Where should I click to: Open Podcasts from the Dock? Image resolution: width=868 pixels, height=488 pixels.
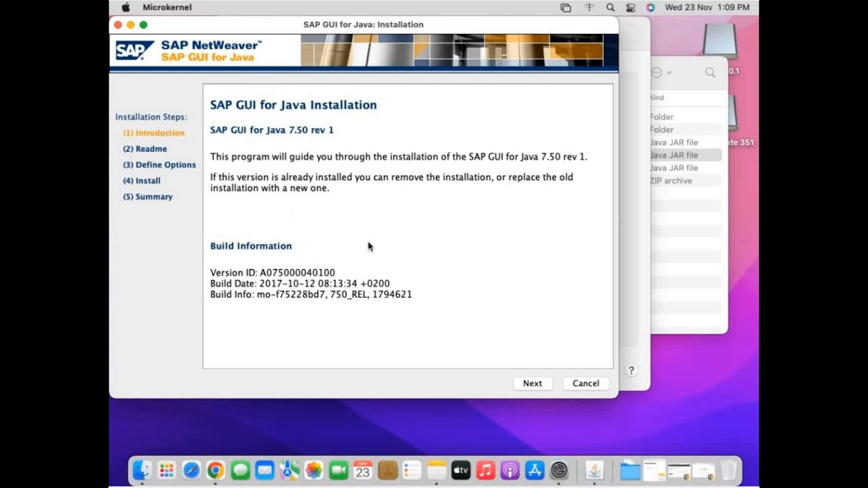(x=509, y=470)
